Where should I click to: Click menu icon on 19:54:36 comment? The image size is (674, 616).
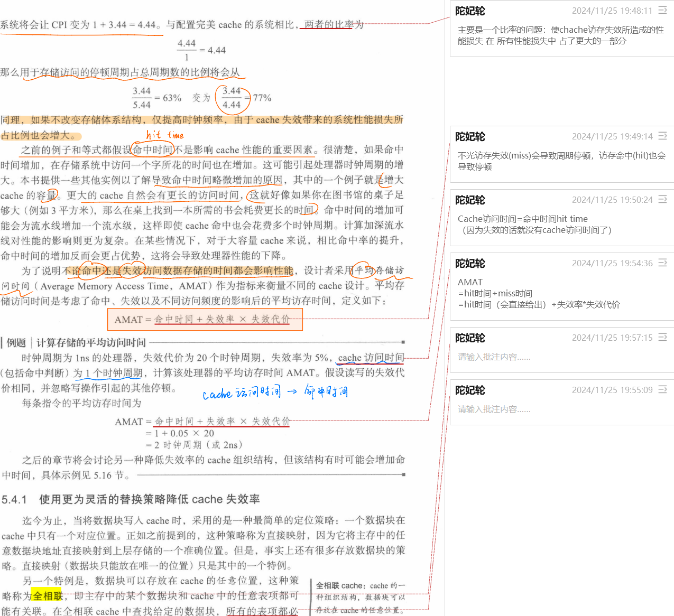662,263
